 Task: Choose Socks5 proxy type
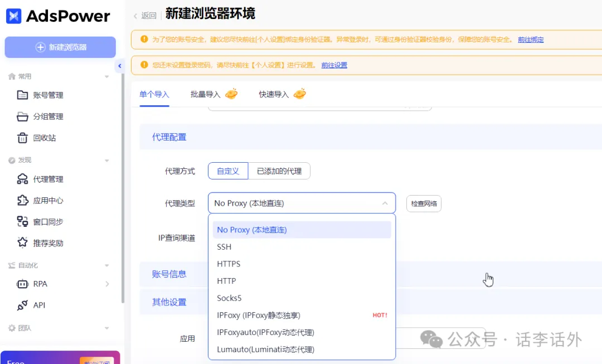coord(302,298)
